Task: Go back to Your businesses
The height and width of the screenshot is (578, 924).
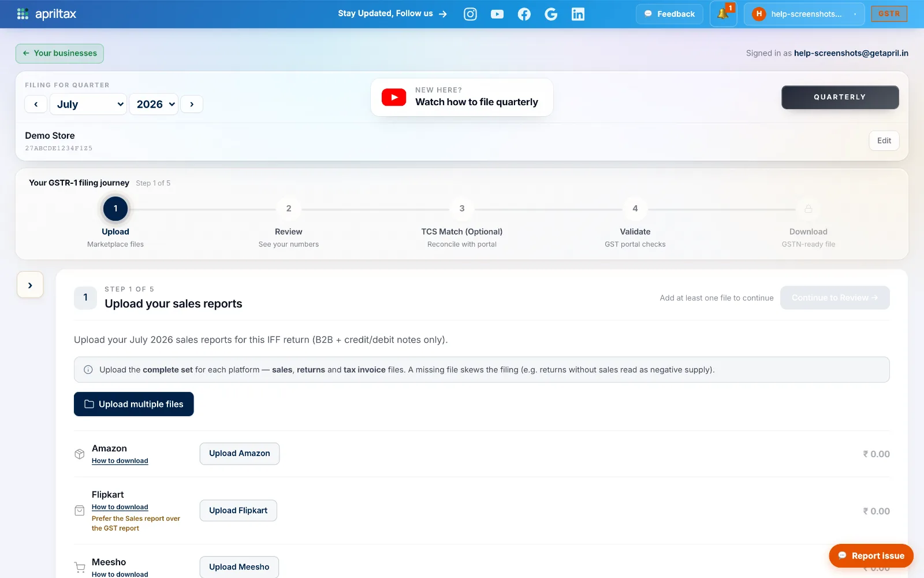Action: [59, 53]
